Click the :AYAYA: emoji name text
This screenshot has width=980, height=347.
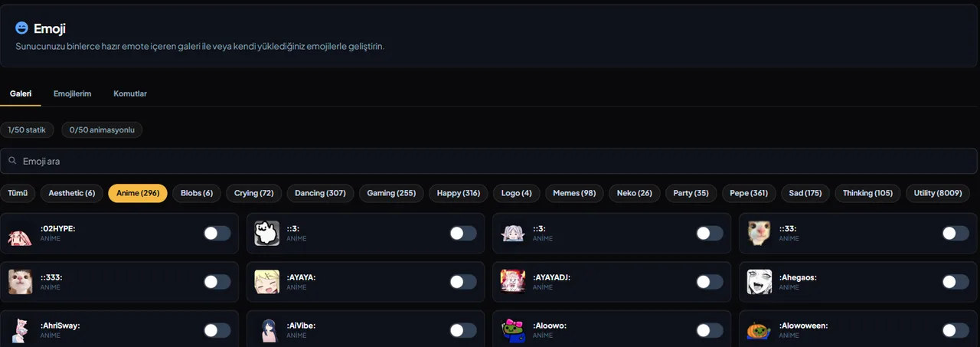tap(301, 277)
